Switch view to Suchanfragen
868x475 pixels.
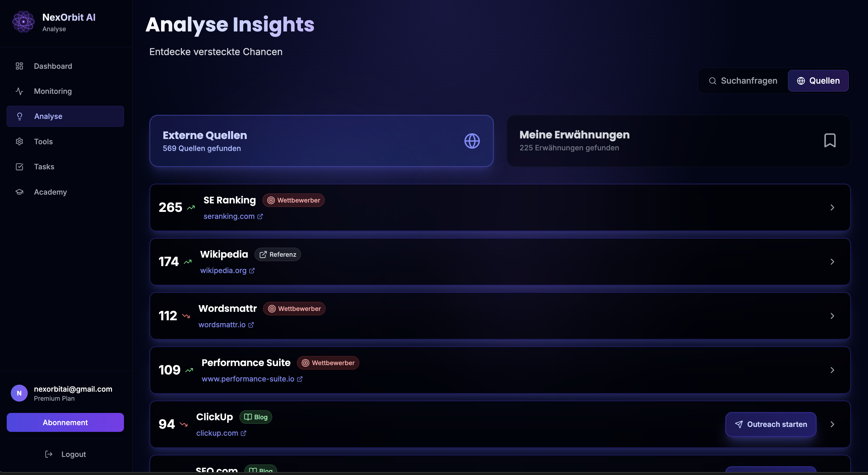743,81
